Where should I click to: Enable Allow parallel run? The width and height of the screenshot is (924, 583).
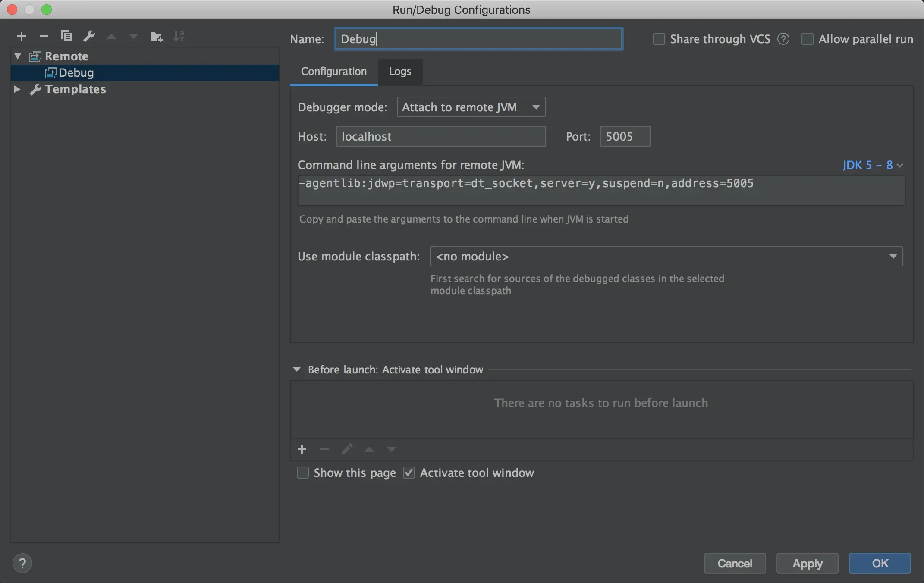[x=808, y=39]
